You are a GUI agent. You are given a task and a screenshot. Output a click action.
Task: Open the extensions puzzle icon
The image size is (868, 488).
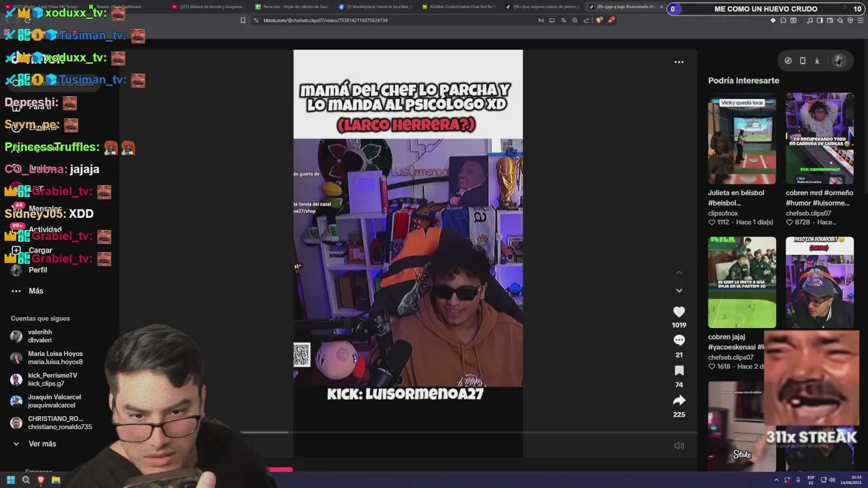(783, 20)
